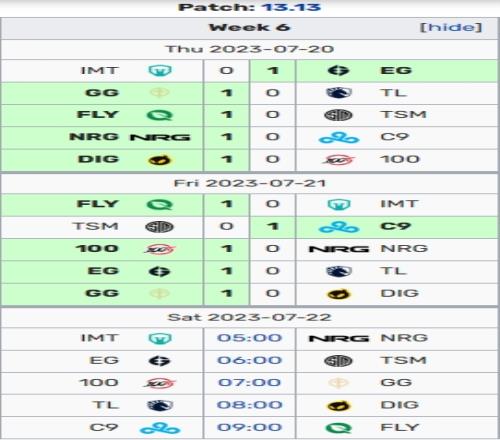This screenshot has width=500, height=440.
Task: Select the DIG logo in the Friday GG vs DIG row
Action: [x=338, y=294]
